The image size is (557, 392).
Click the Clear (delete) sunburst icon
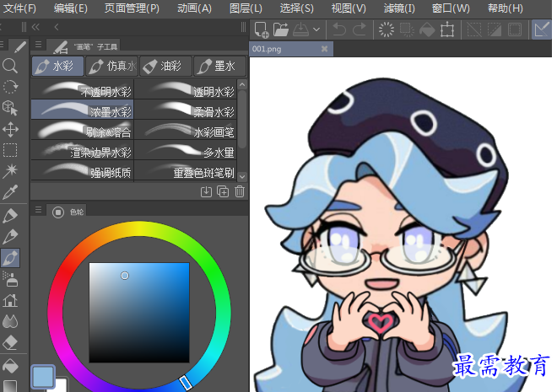387,30
